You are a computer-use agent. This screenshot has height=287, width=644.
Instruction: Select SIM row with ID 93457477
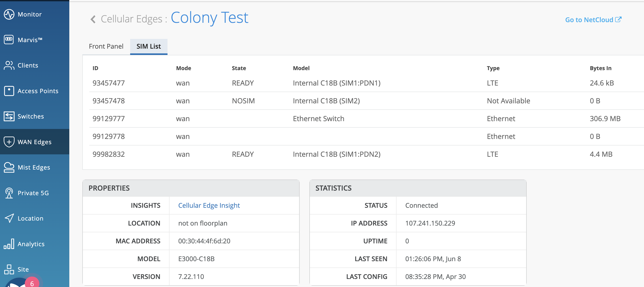pos(108,83)
